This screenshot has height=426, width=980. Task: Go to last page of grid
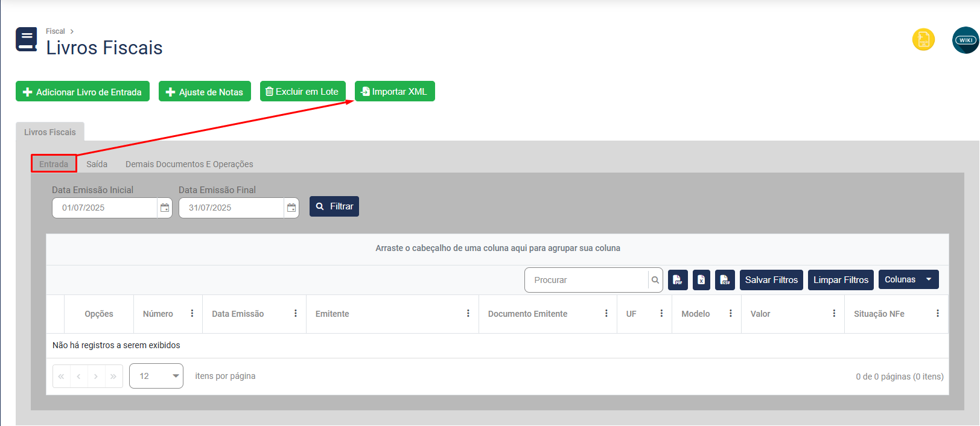[113, 376]
